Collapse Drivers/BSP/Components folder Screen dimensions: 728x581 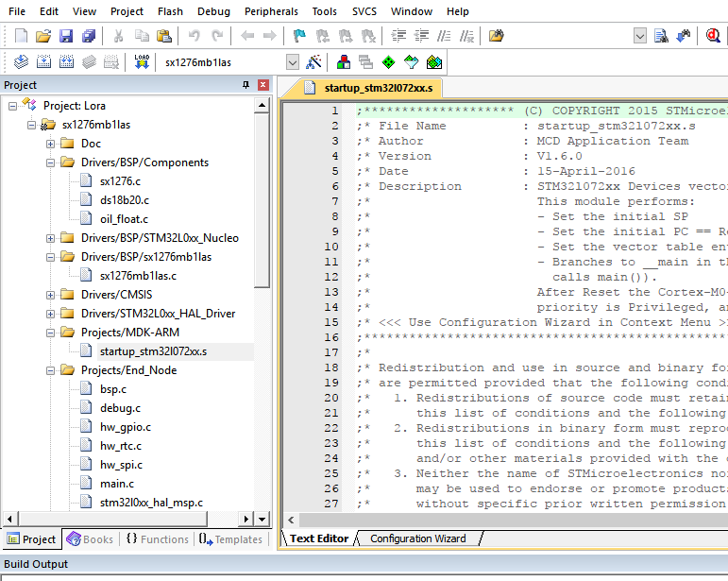coord(50,163)
